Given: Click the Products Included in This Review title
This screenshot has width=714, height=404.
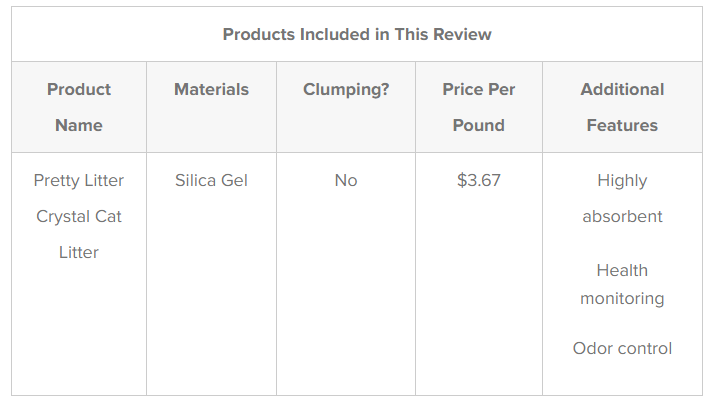Looking at the screenshot, I should (357, 35).
